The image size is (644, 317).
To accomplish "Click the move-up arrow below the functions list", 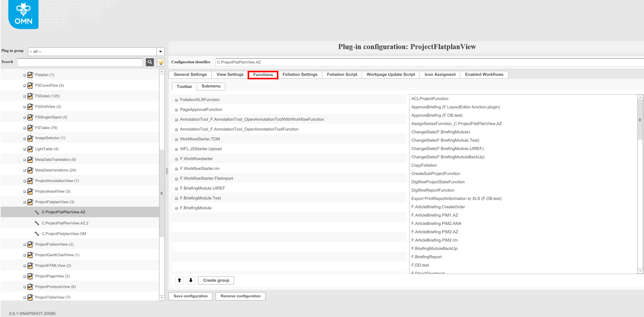I will click(179, 280).
